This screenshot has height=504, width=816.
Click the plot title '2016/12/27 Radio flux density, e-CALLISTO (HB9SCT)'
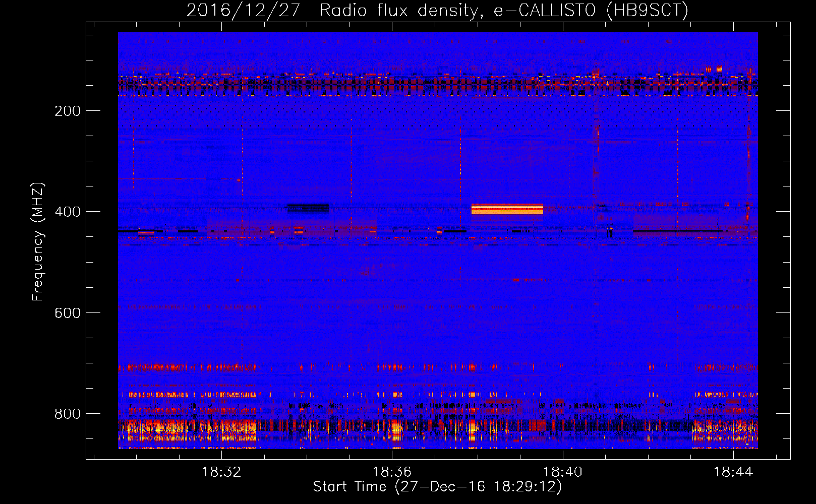pos(437,10)
